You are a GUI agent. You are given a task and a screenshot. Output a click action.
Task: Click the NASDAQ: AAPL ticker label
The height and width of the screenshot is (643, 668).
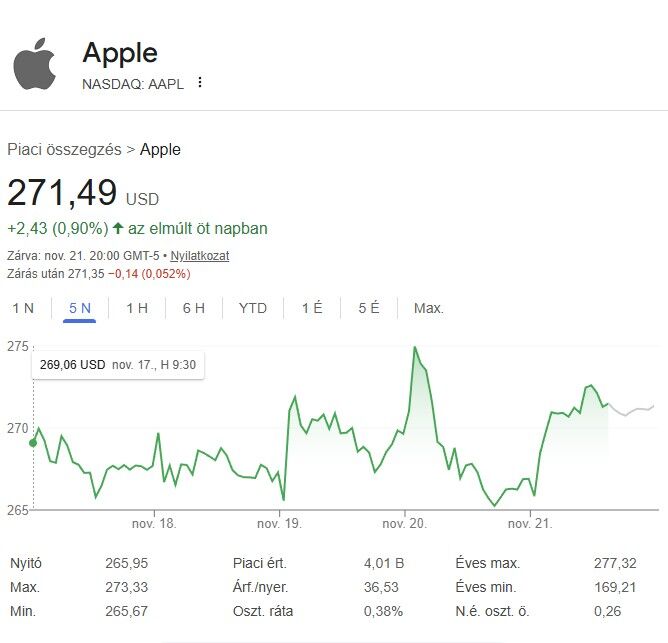coord(133,83)
